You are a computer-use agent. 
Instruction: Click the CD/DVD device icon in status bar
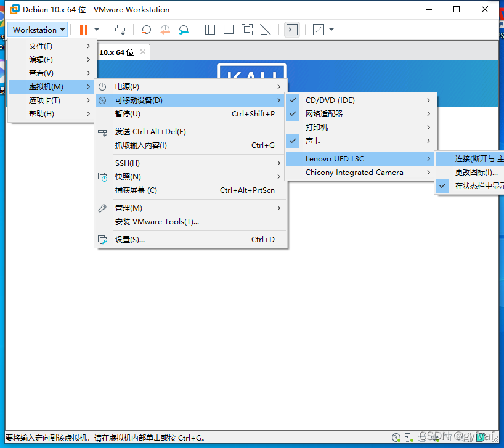396,438
